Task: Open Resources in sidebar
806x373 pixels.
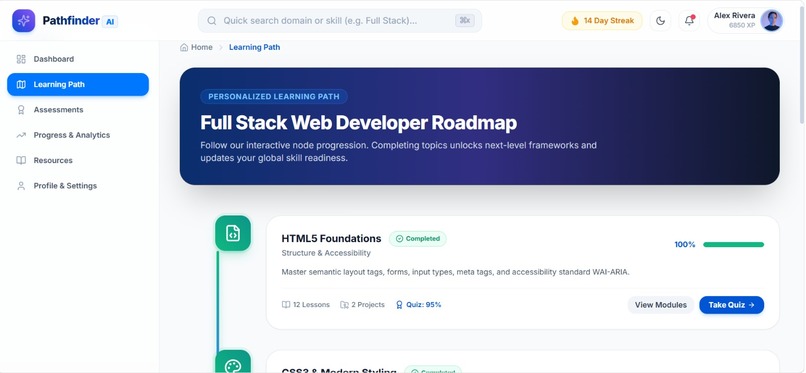Action: point(78,160)
